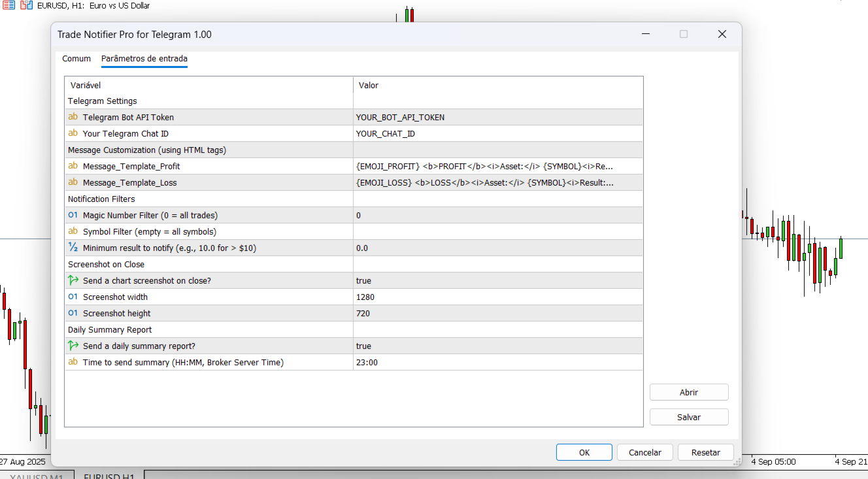Edit the Screenshot width value 1280
The height and width of the screenshot is (479, 868).
pyautogui.click(x=498, y=297)
